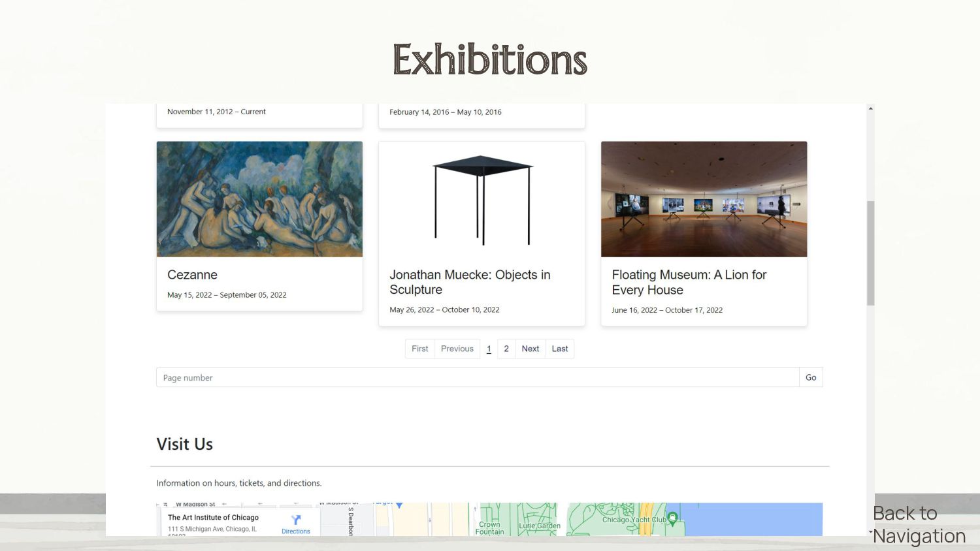980x551 pixels.
Task: Click Floating Museum: A Lion for Every House title
Action: pos(689,282)
